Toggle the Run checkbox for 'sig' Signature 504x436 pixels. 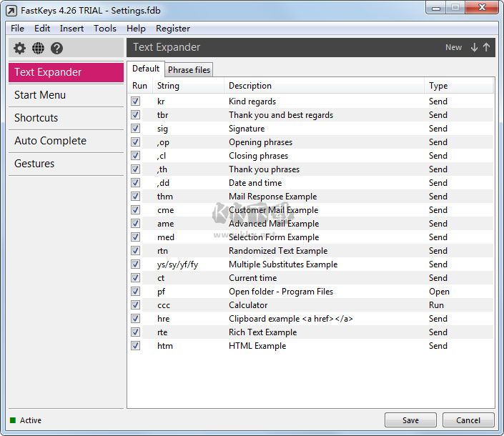[136, 129]
